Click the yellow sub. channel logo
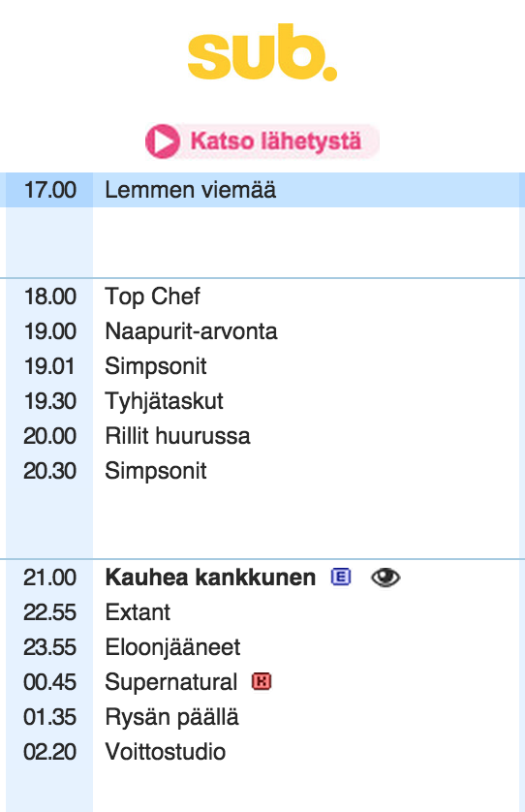Viewport: 525px width, 812px height. 262,52
